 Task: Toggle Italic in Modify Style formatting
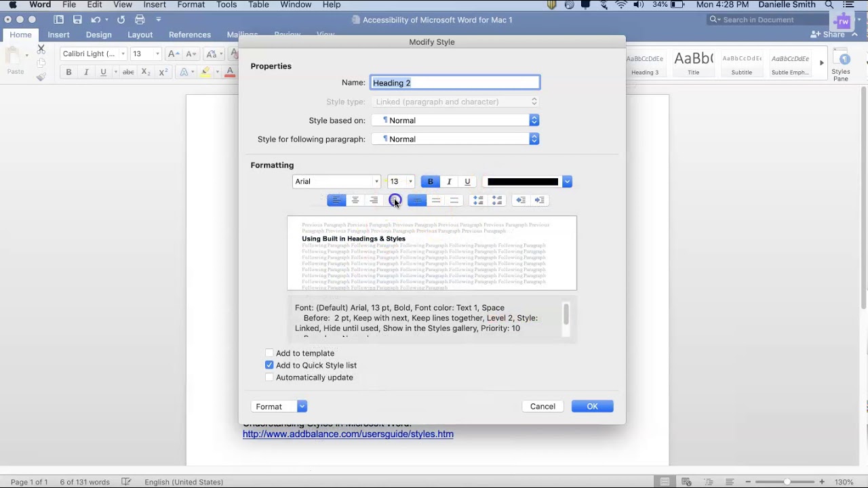click(449, 182)
